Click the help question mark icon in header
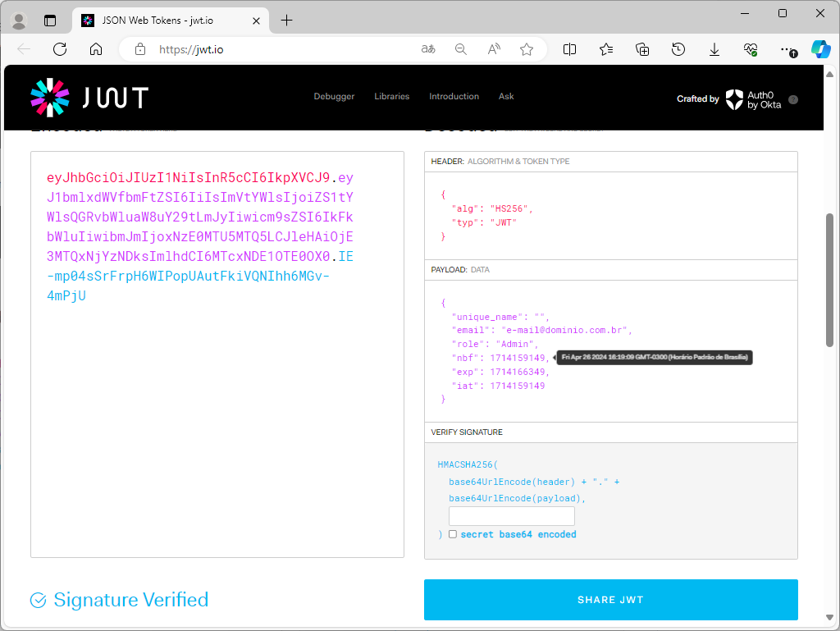Screen dimensions: 840x631 (793, 99)
